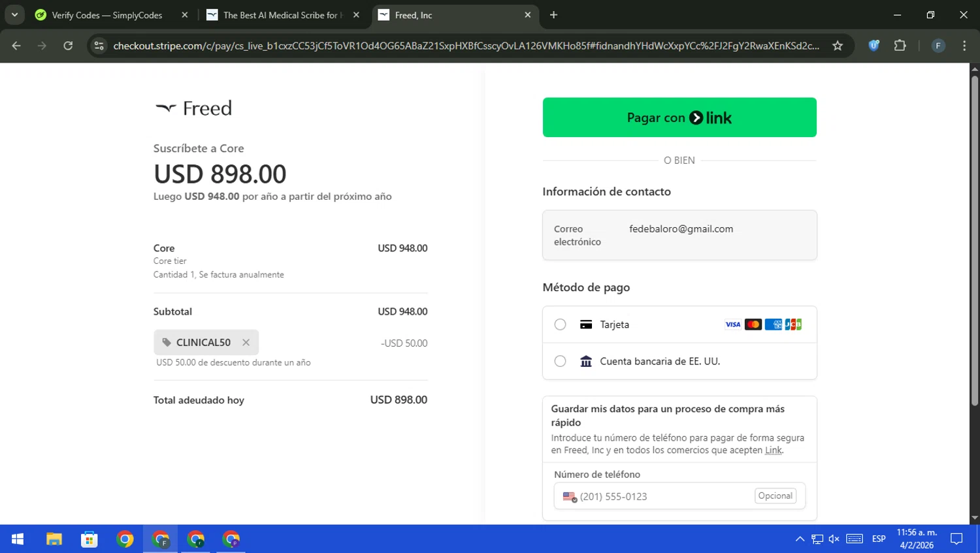Click the Stripe checkout URL in address bar
The width and height of the screenshot is (980, 553).
(x=466, y=46)
